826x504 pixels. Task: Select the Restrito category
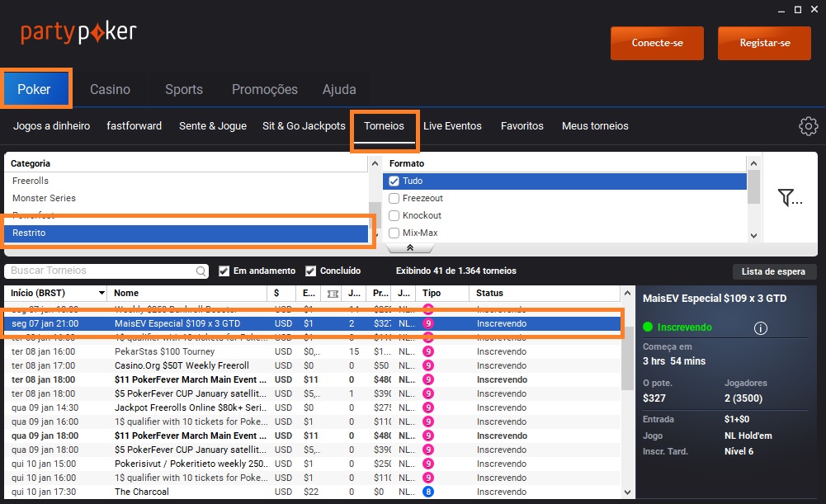pos(186,233)
